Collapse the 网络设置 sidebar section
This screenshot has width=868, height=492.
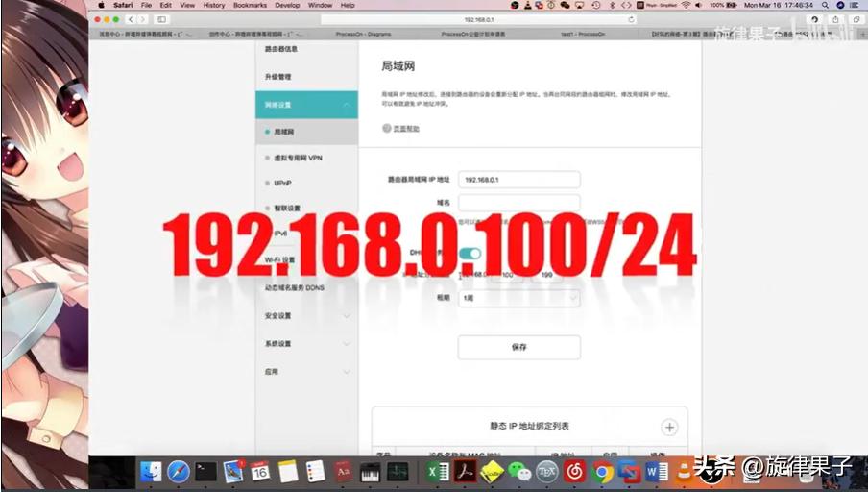pyautogui.click(x=306, y=105)
